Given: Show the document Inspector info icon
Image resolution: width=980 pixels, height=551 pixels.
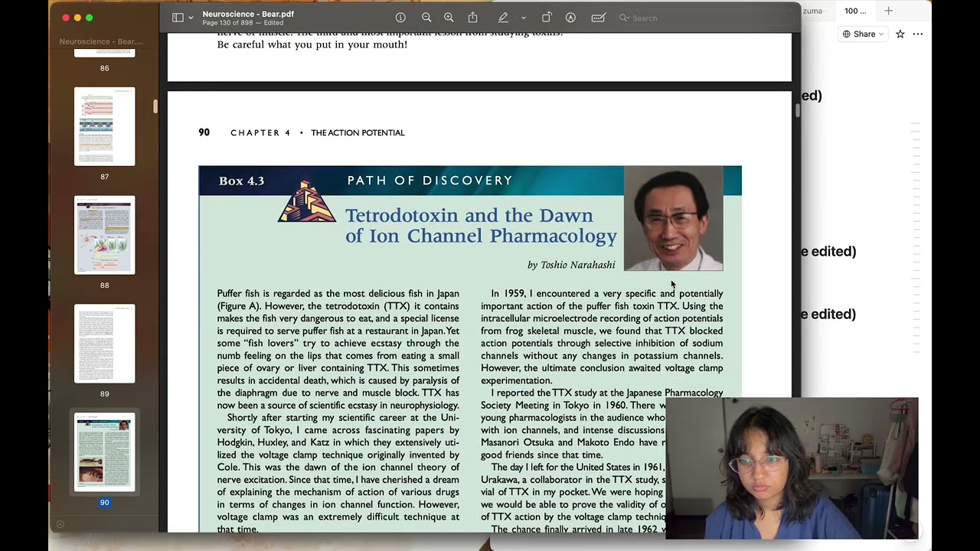Looking at the screenshot, I should (400, 18).
